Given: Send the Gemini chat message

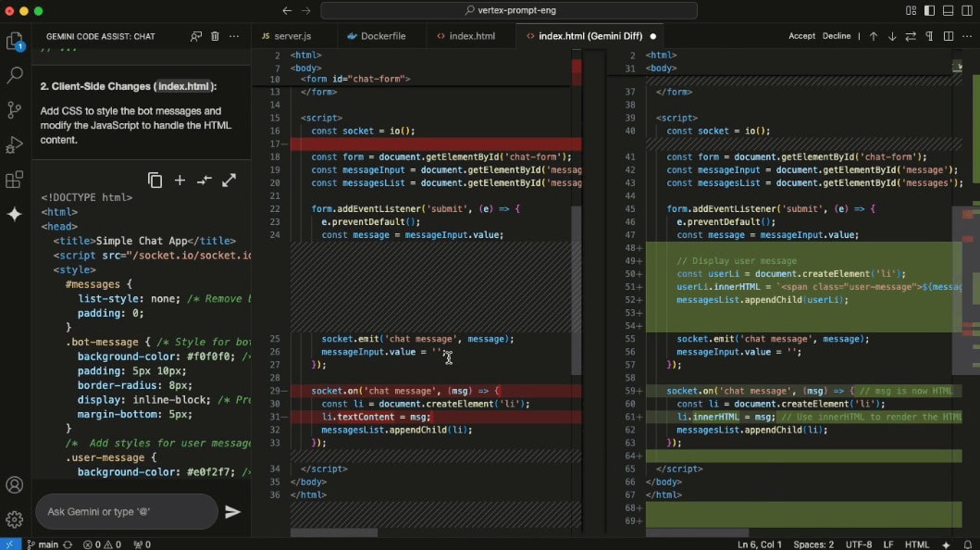Looking at the screenshot, I should coord(232,511).
